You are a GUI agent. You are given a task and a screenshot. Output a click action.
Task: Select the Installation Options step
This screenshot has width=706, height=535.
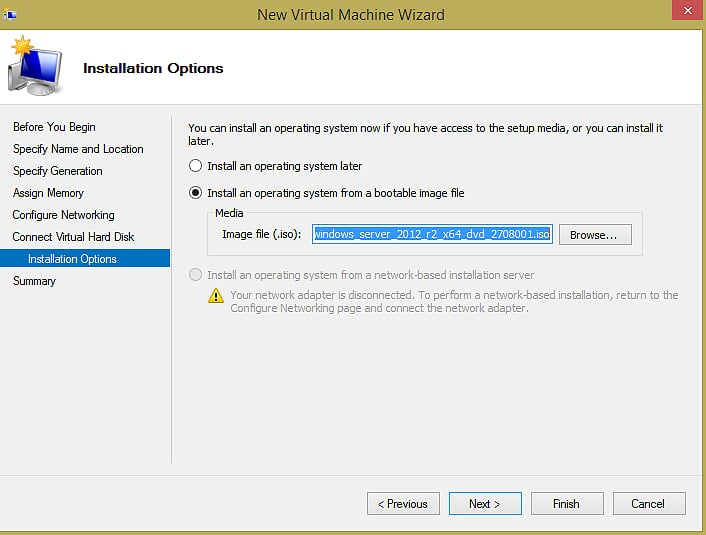72,259
